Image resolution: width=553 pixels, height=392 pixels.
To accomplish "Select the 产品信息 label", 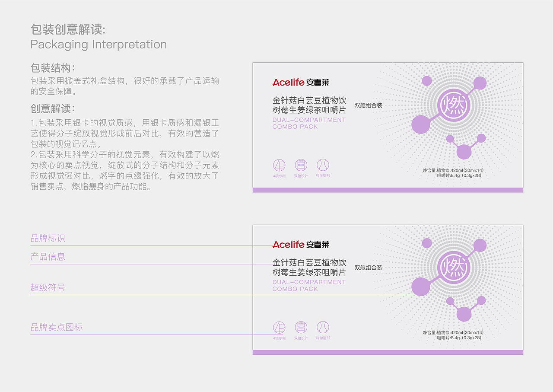I will (x=48, y=257).
